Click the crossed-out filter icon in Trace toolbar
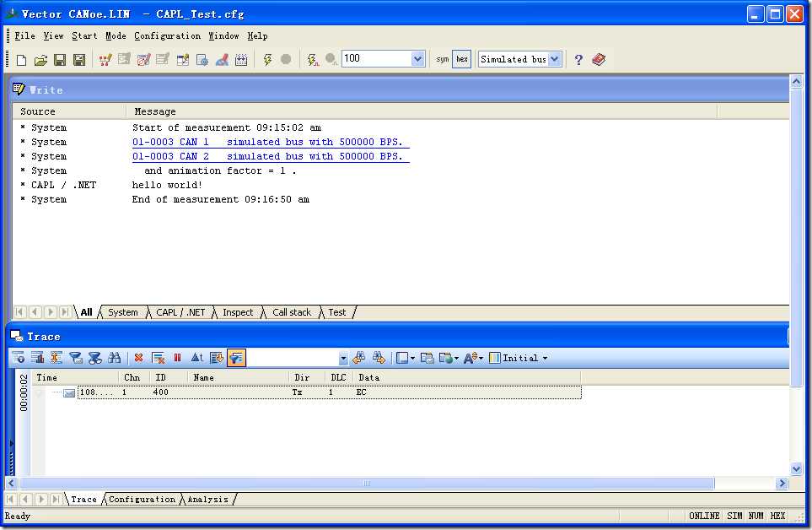The width and height of the screenshot is (812, 530). [x=95, y=358]
